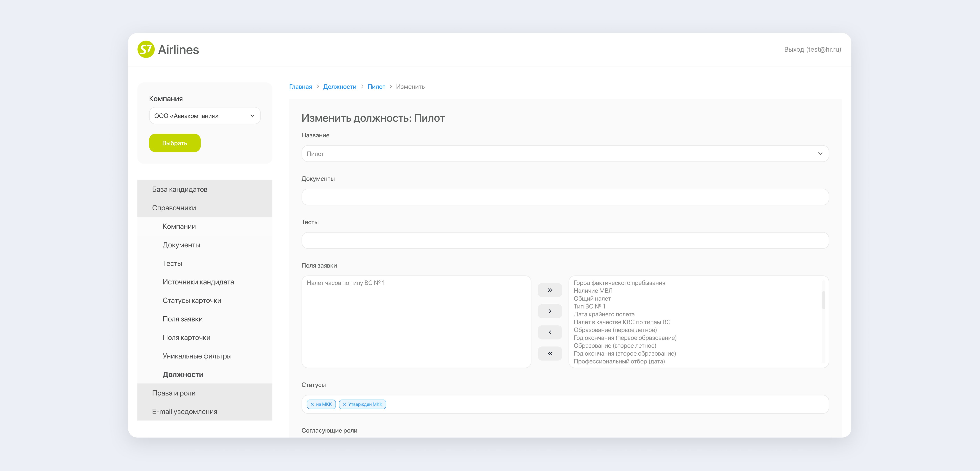
Task: Click the single right arrow transfer button
Action: [x=549, y=311]
